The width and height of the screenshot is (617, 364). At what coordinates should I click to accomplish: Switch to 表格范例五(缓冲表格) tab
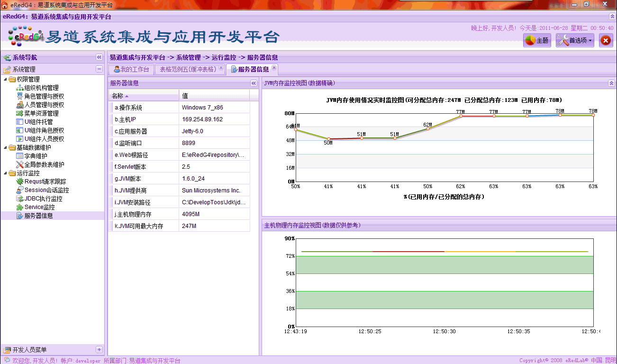[188, 70]
